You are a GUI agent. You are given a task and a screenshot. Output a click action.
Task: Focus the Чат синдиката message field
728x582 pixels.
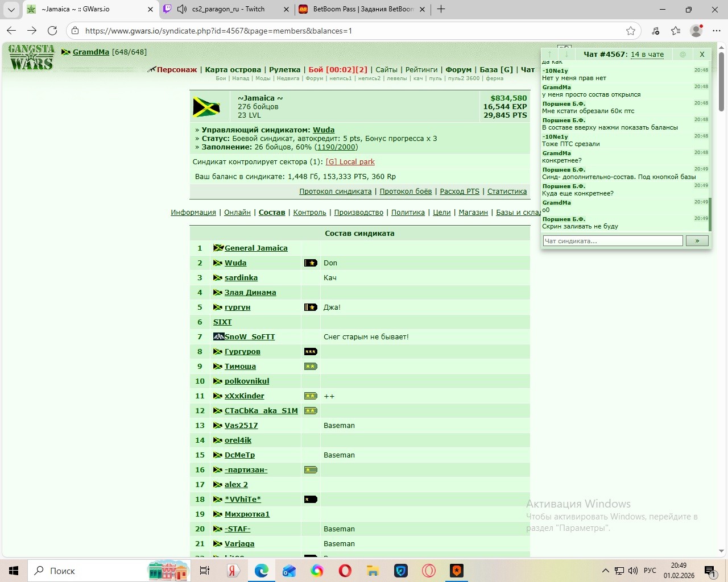click(x=613, y=241)
